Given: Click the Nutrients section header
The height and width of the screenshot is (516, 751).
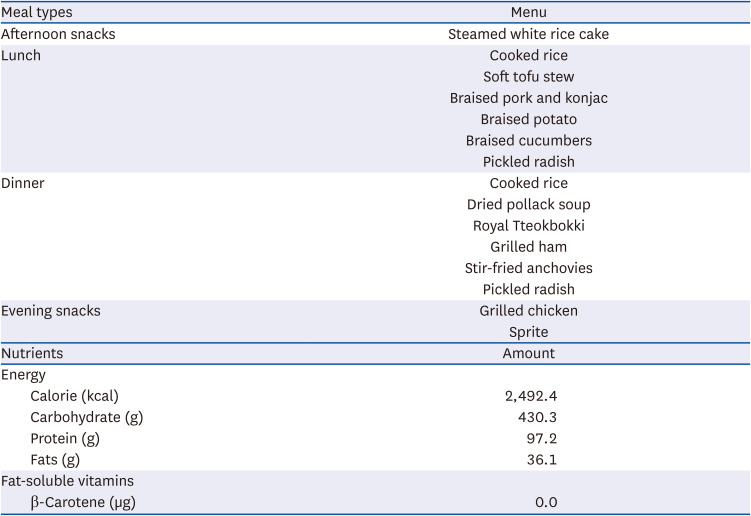Looking at the screenshot, I should (32, 353).
